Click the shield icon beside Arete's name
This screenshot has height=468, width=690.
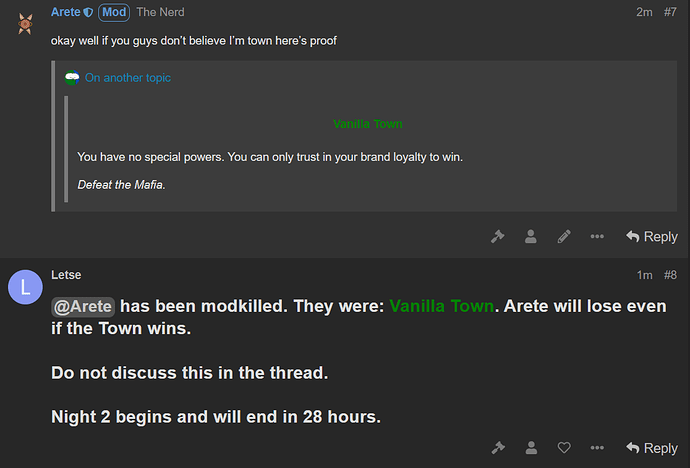click(x=88, y=12)
